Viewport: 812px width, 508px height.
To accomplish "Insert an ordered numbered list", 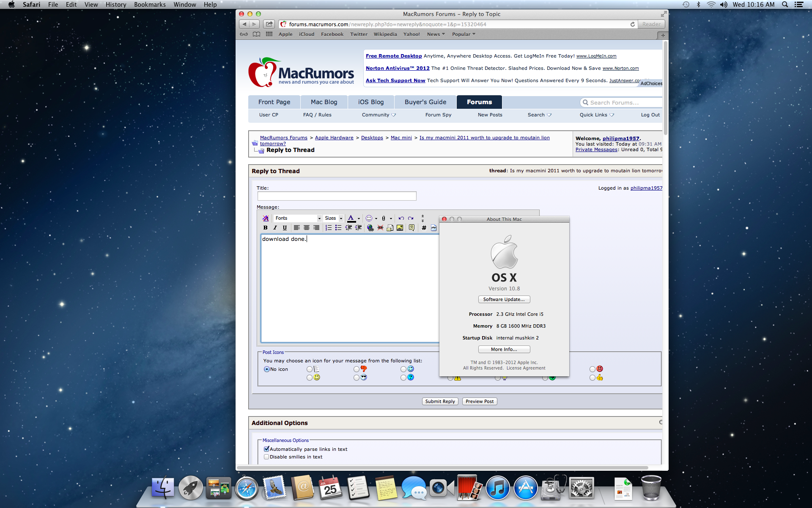I will [x=328, y=228].
